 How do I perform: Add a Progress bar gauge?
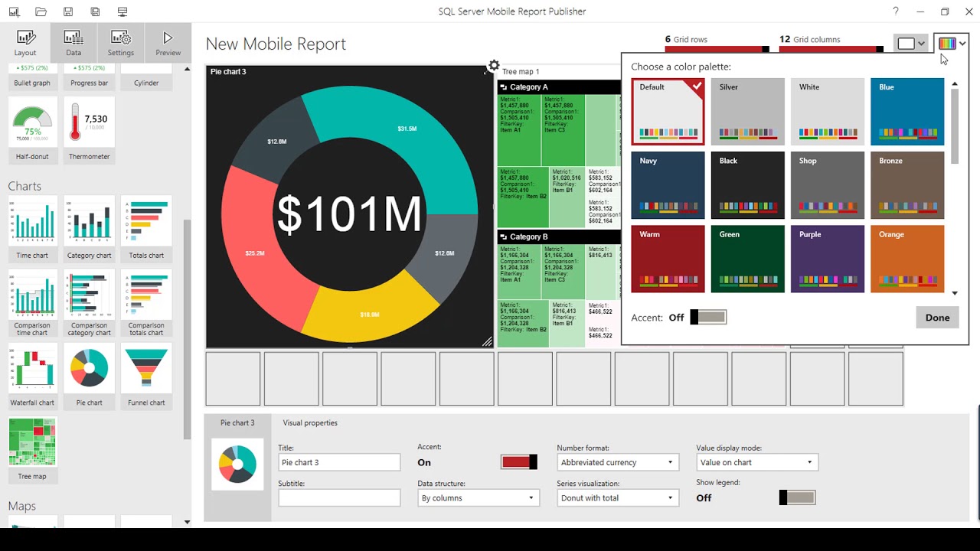tap(89, 77)
